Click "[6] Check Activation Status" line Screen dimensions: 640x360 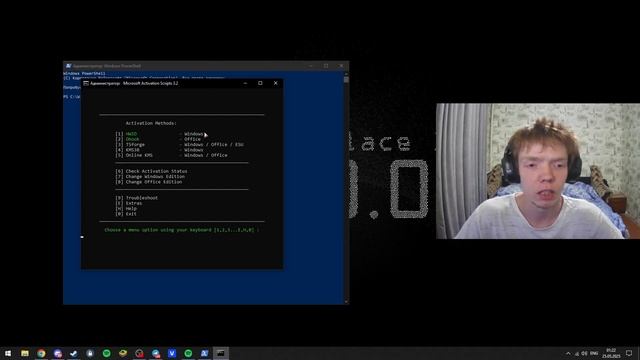click(x=151, y=171)
